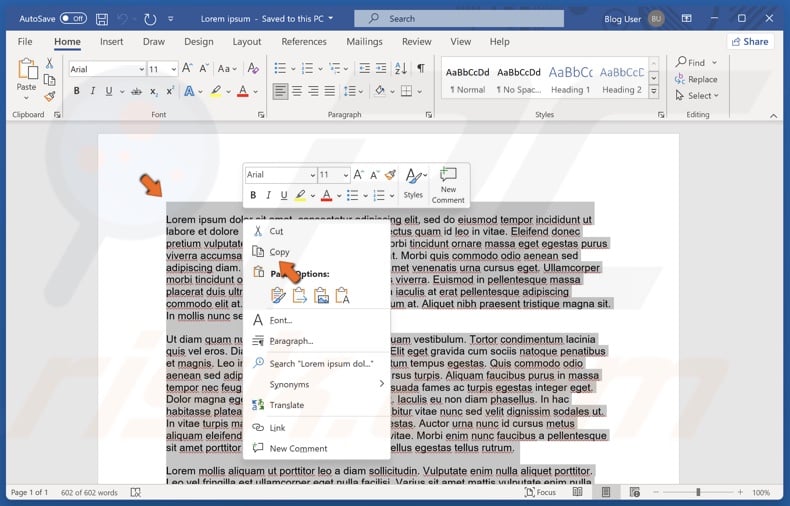This screenshot has height=506, width=790.
Task: Click Shading paint bucket icon
Action: click(x=380, y=91)
